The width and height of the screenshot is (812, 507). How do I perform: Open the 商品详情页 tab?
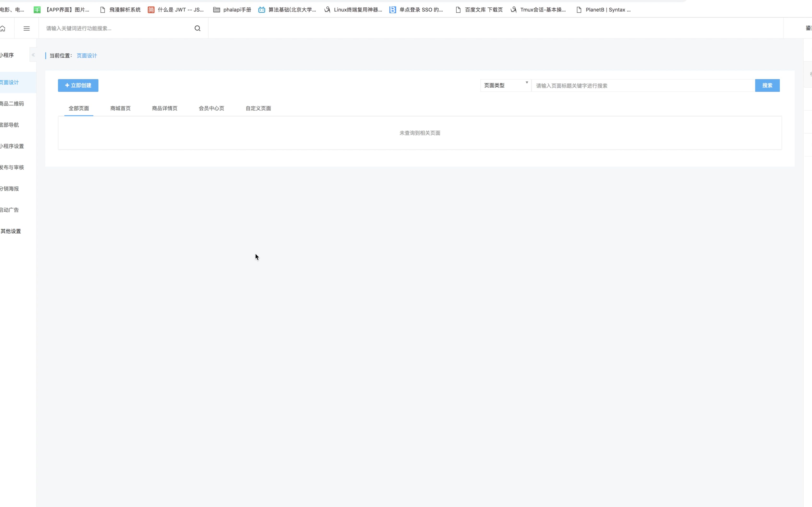click(x=165, y=108)
